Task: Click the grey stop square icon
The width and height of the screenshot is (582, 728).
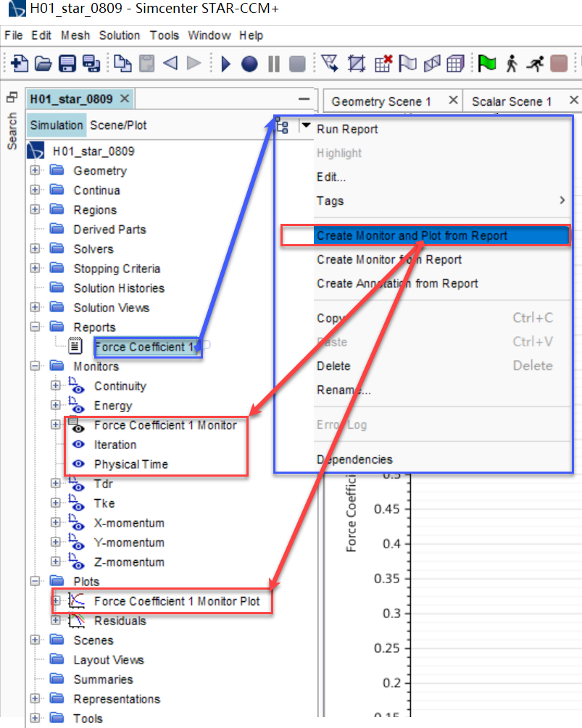Action: pos(297,64)
